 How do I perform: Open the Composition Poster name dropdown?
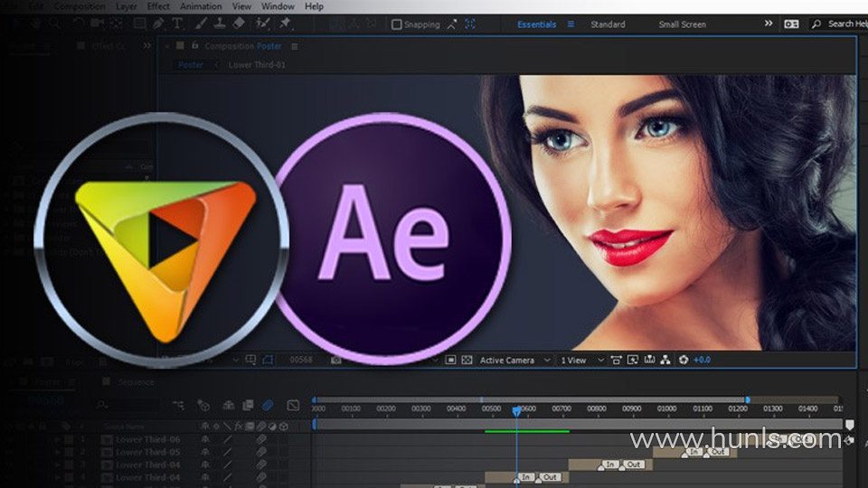coord(243,46)
